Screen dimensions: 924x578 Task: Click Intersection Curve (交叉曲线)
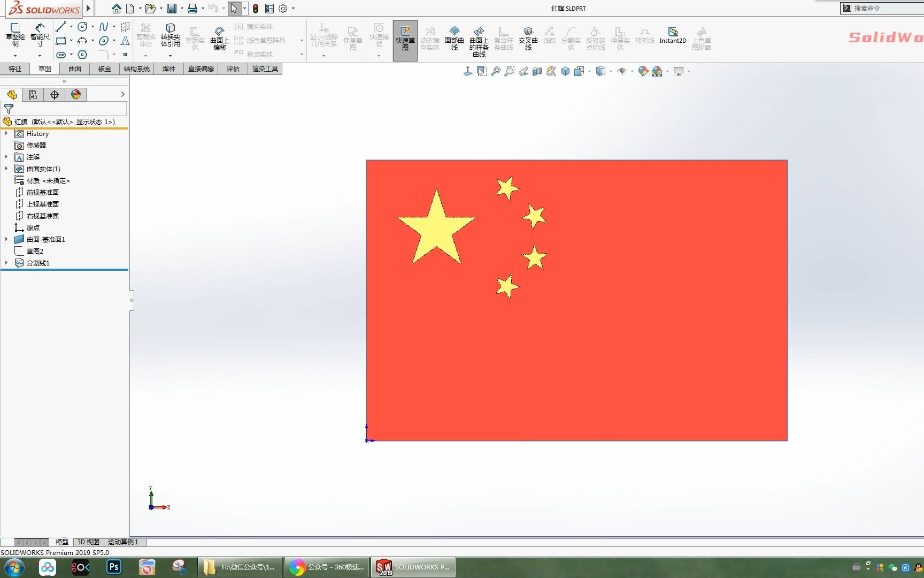[528, 37]
